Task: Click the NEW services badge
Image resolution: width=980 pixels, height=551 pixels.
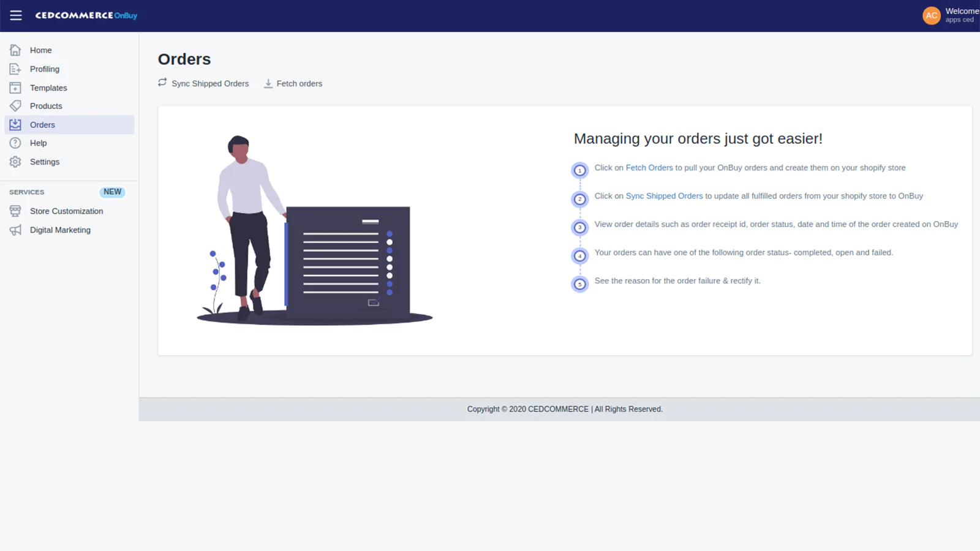Action: coord(112,192)
